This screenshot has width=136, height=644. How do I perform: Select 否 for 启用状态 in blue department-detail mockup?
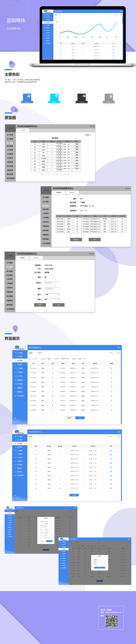click(x=83, y=359)
